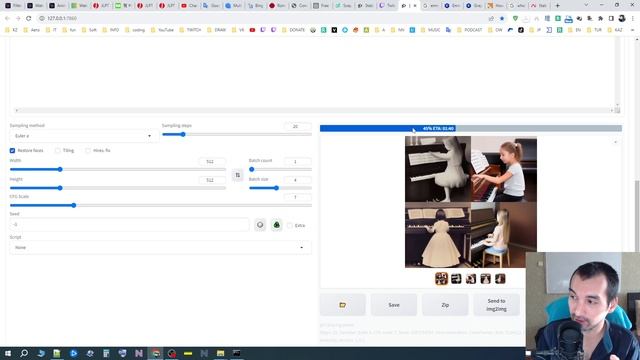This screenshot has height=360, width=640.
Task: Click the generation progress bar
Action: tap(471, 129)
